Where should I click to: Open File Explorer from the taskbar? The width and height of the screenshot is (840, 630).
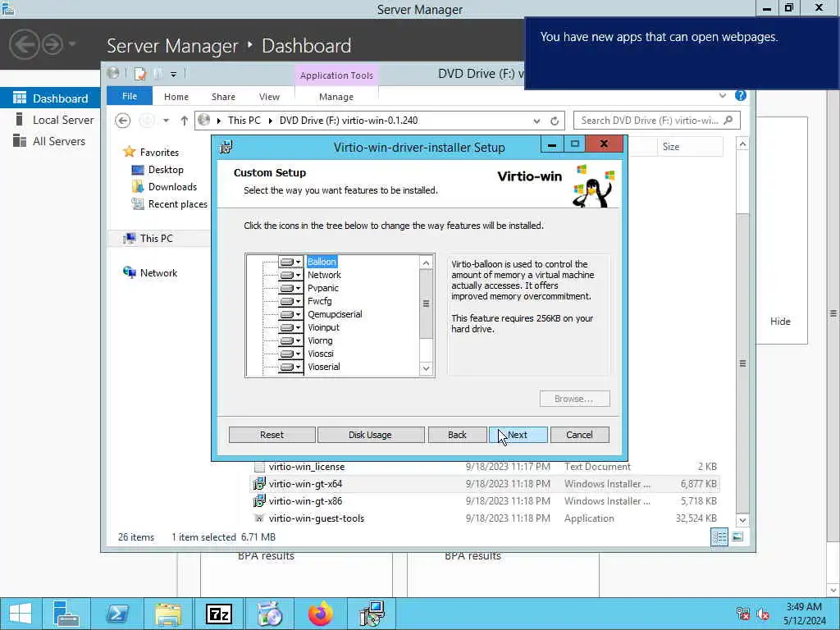coord(168,614)
